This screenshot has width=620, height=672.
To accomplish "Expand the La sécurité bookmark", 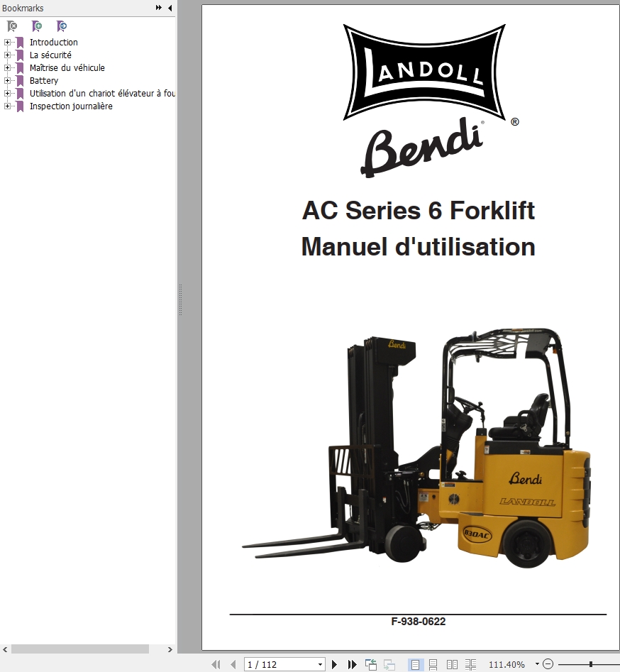I will point(7,55).
